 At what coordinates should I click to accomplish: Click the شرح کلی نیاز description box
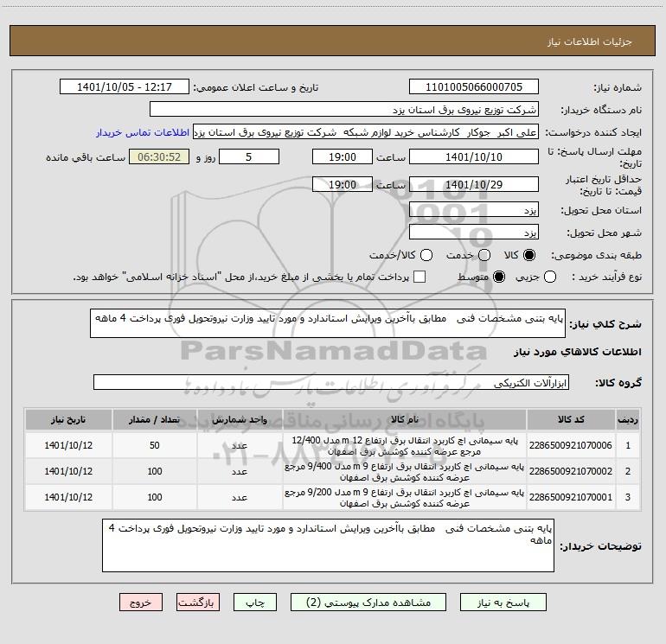click(328, 323)
